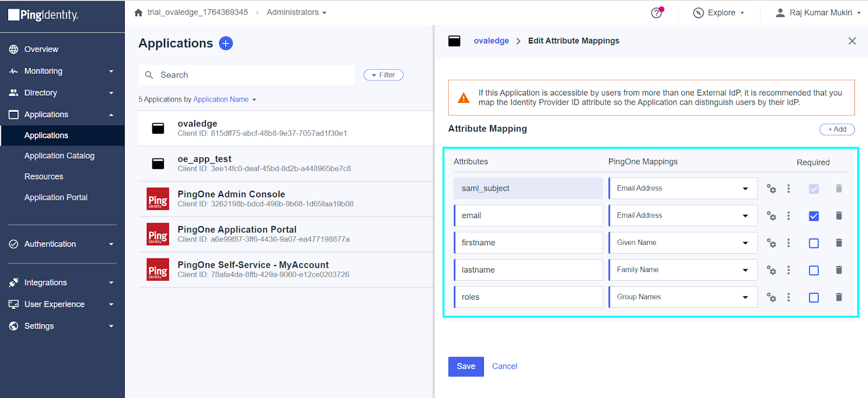
Task: Open more options menu for saml_subject row
Action: (x=789, y=188)
